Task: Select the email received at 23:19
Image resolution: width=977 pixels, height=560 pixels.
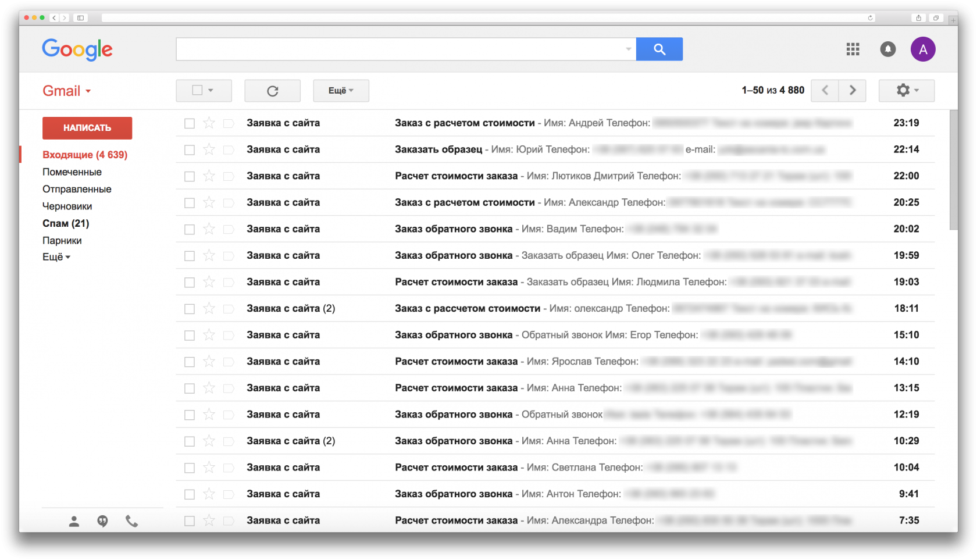Action: click(x=190, y=123)
